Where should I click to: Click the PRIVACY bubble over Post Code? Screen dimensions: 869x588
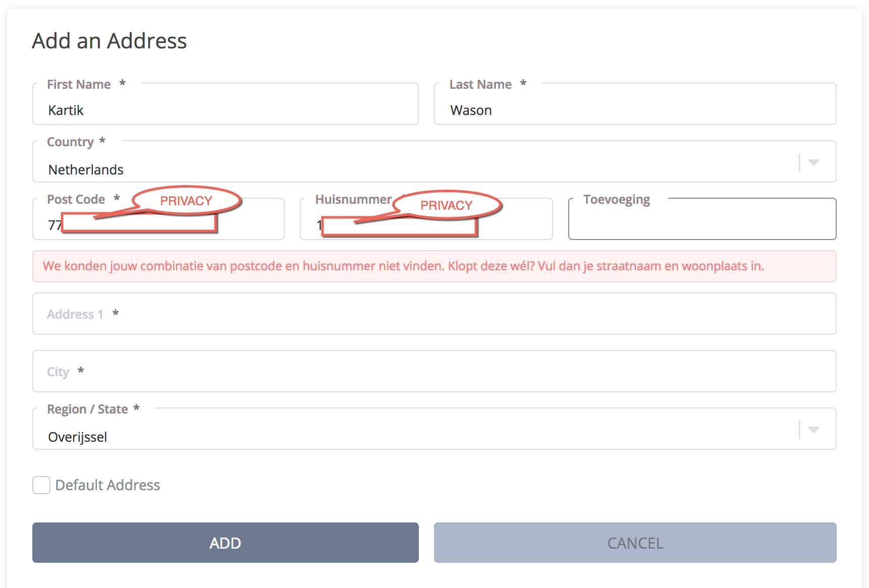[186, 201]
